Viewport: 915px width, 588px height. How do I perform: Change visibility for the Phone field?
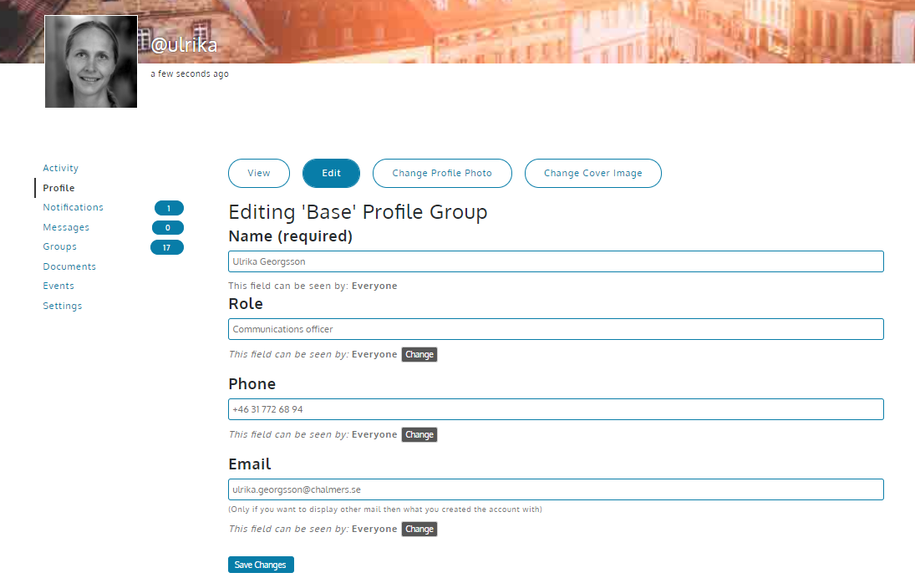point(419,434)
